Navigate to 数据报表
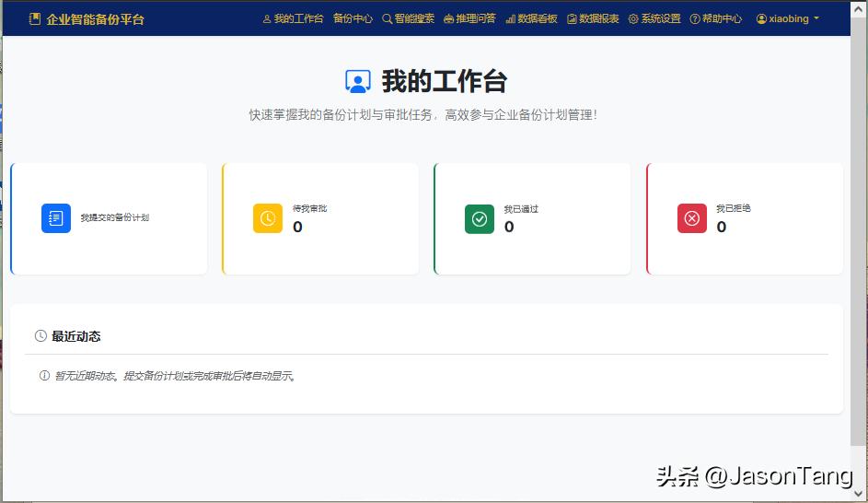The height and width of the screenshot is (503, 868). [594, 18]
